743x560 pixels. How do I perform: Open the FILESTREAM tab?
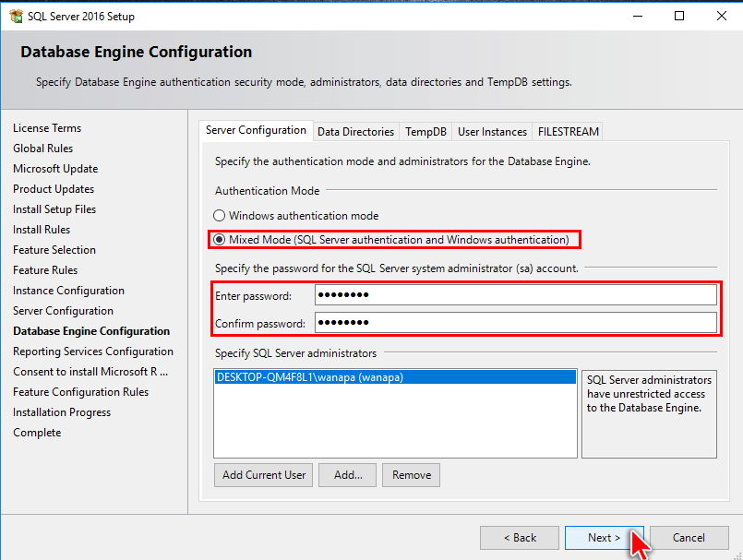point(569,132)
